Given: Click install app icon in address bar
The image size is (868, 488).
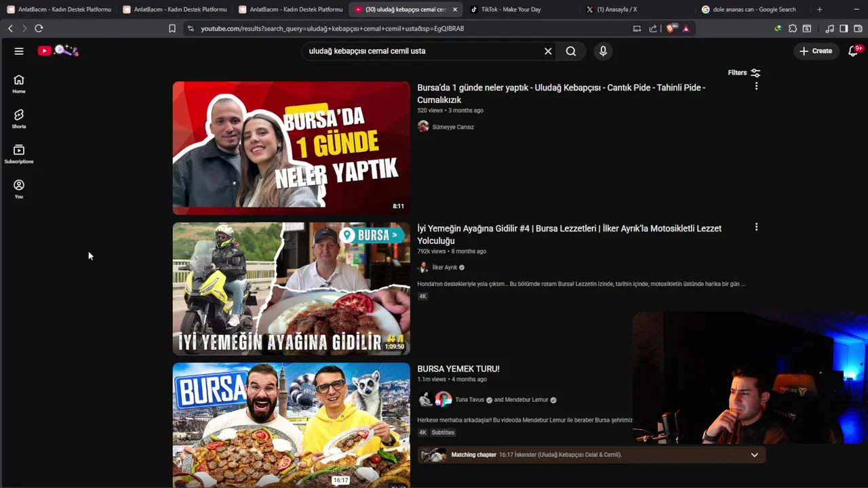Looking at the screenshot, I should [x=637, y=28].
